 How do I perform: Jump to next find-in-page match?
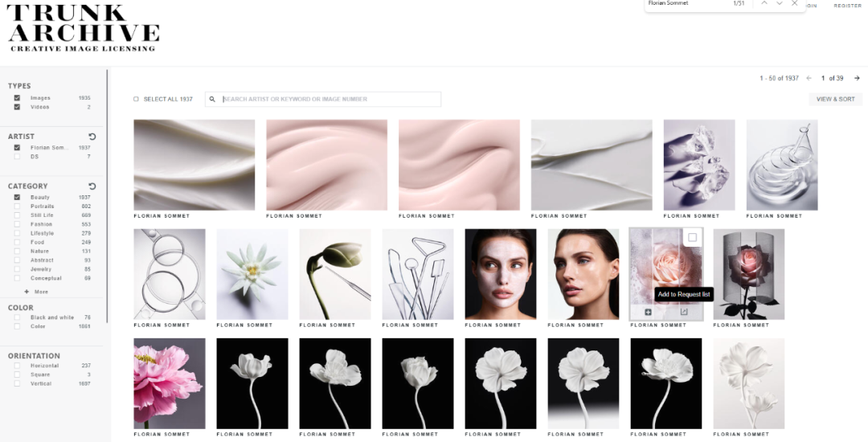(780, 3)
